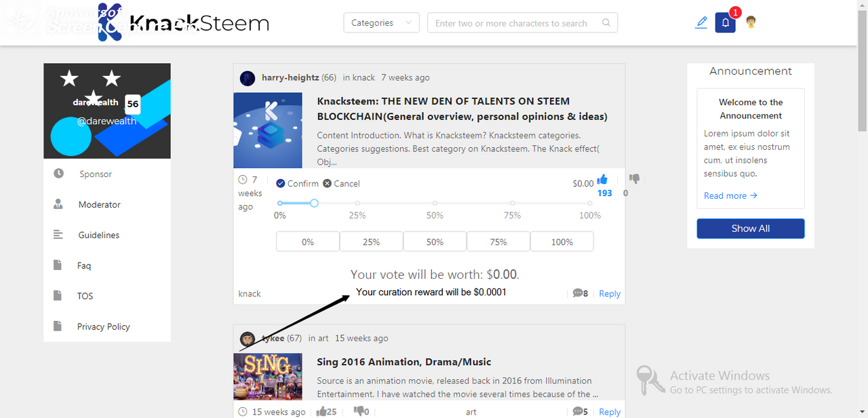The image size is (868, 418).
Task: Click Reply on the knack post
Action: pyautogui.click(x=610, y=294)
